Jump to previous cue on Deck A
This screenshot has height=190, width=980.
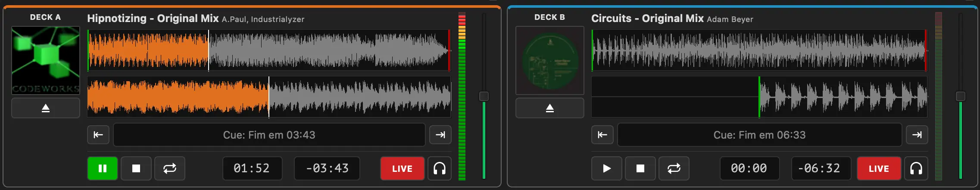[x=98, y=135]
